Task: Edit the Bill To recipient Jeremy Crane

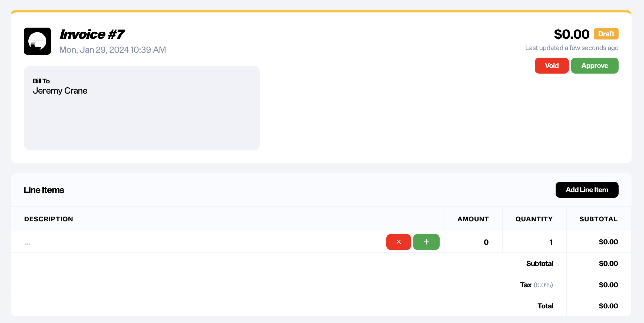Action: pyautogui.click(x=60, y=91)
